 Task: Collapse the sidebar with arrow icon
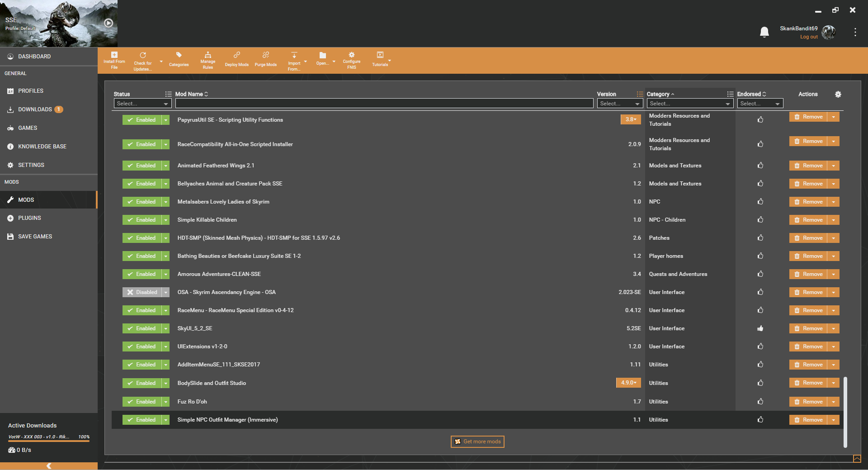tap(49, 466)
